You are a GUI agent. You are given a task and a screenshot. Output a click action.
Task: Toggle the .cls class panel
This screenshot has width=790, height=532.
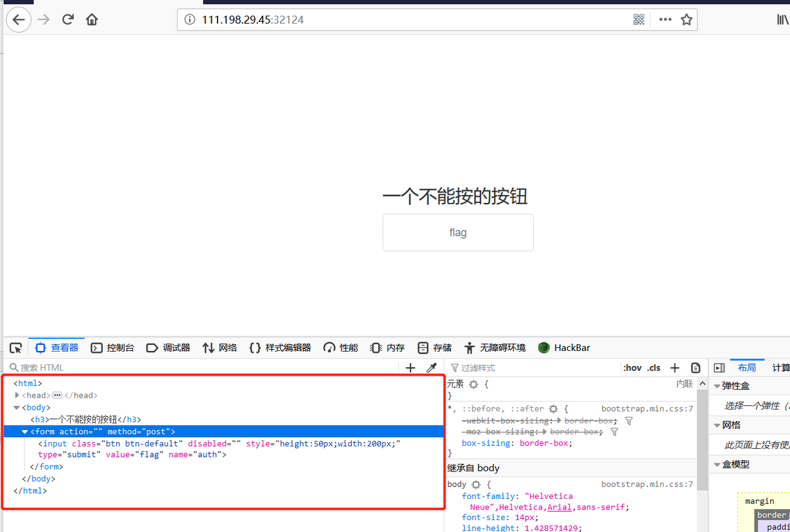[x=654, y=368]
